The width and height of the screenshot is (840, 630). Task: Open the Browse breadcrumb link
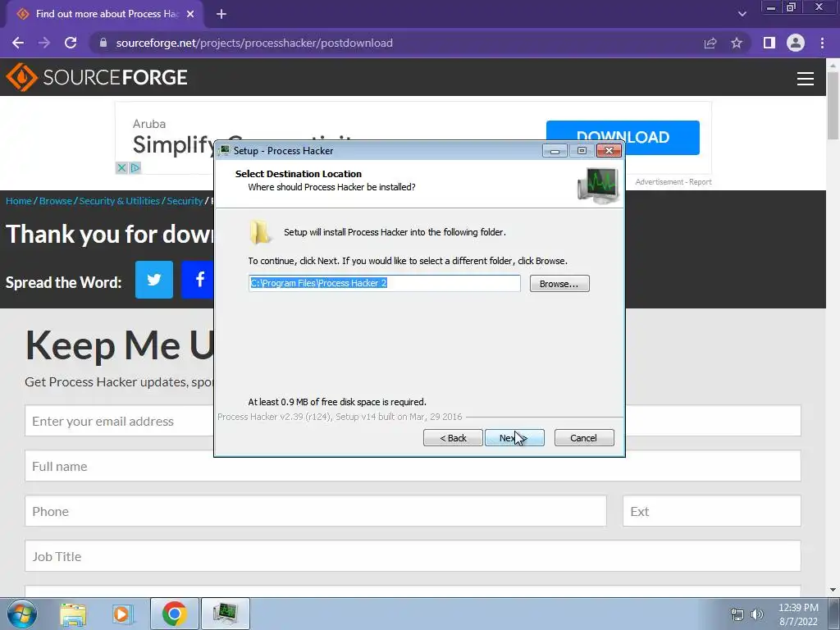[56, 201]
